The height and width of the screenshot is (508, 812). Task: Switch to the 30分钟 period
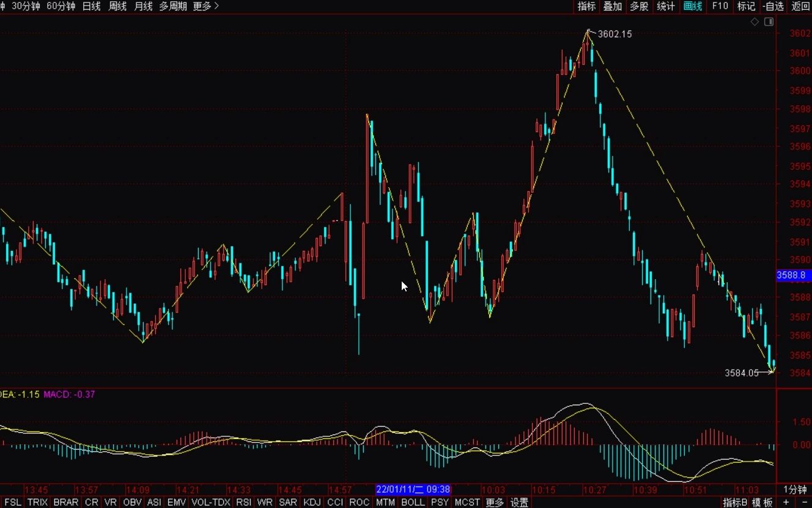(27, 6)
